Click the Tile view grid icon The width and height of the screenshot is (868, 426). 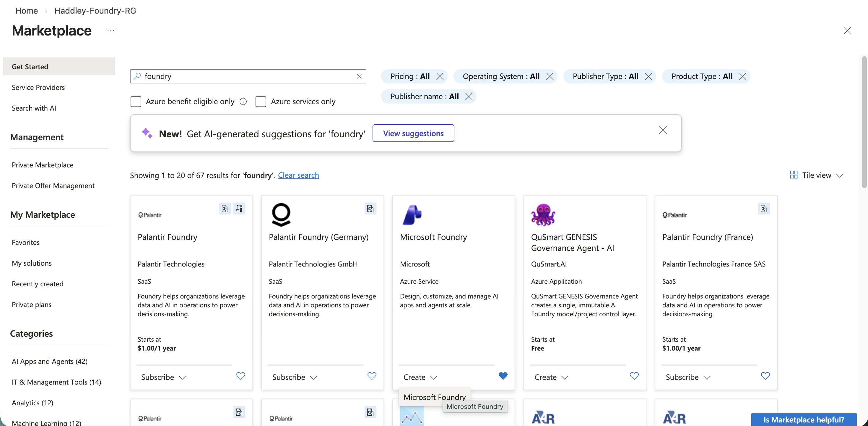tap(794, 175)
